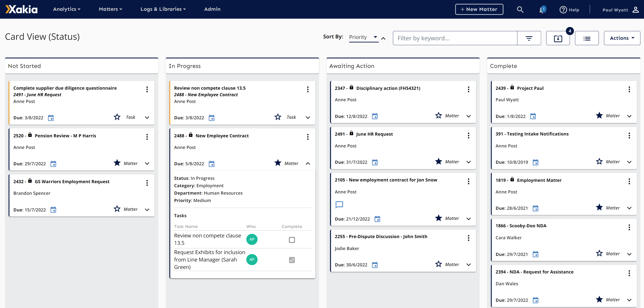Open the Analytics menu
The height and width of the screenshot is (308, 644).
[x=67, y=9]
